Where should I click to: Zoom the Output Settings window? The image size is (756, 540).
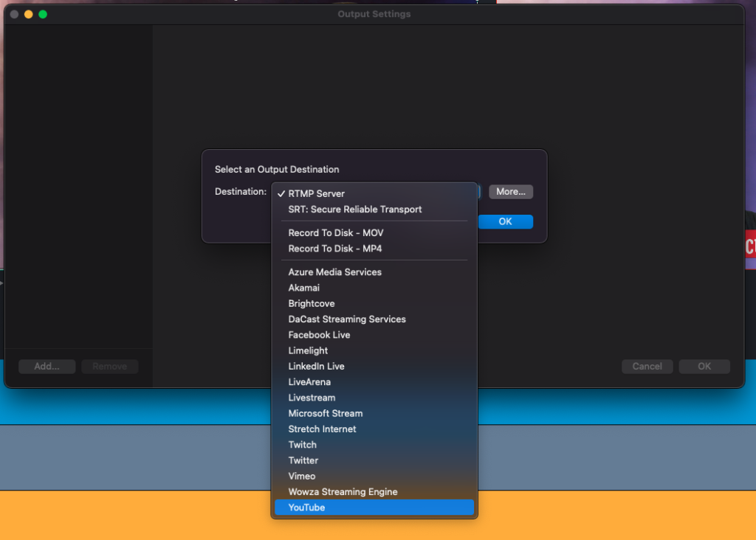(43, 15)
